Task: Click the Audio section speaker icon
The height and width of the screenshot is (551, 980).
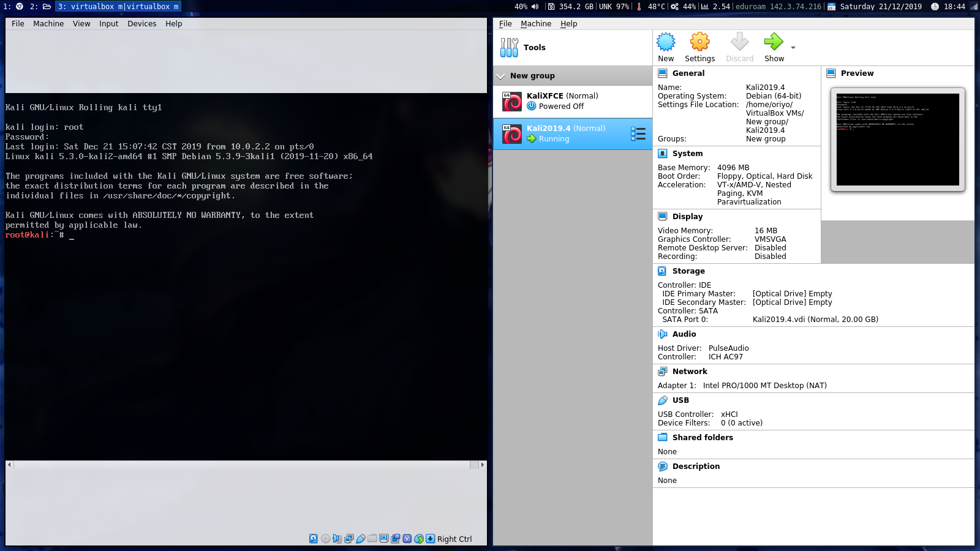Action: pyautogui.click(x=662, y=334)
